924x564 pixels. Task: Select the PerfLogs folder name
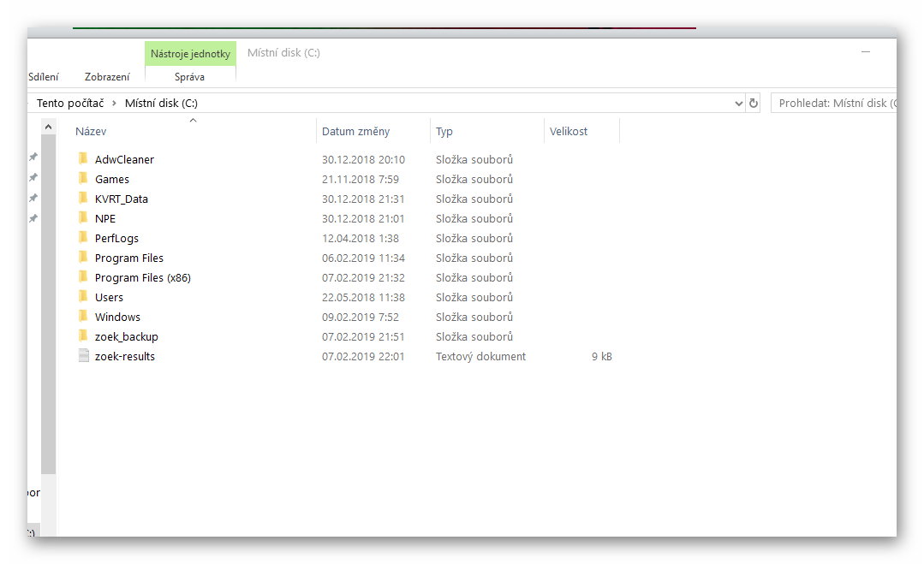pos(116,239)
